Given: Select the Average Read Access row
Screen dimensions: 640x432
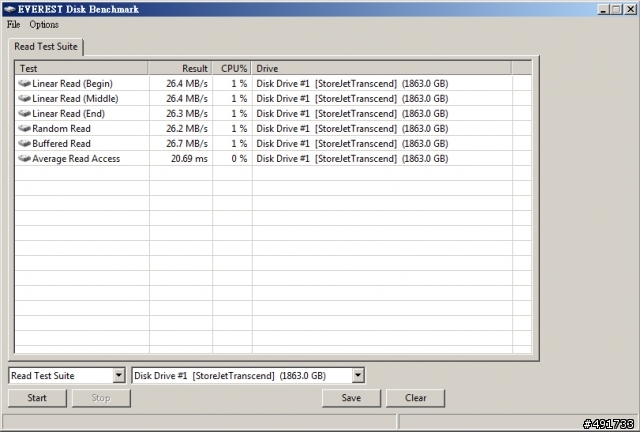Looking at the screenshot, I should [x=273, y=158].
